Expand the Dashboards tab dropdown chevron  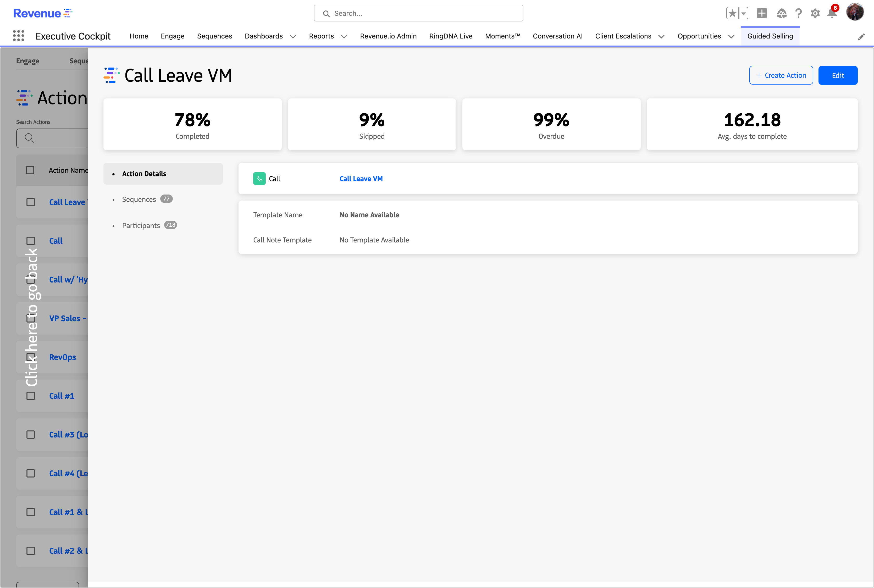click(293, 36)
